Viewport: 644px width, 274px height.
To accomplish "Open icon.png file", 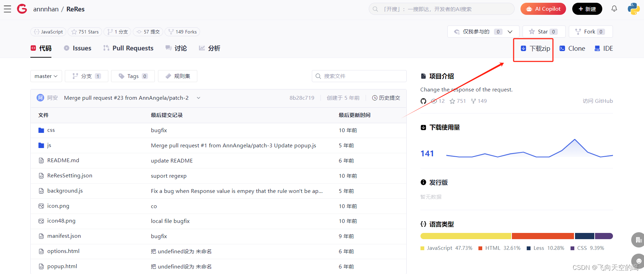I will point(58,206).
